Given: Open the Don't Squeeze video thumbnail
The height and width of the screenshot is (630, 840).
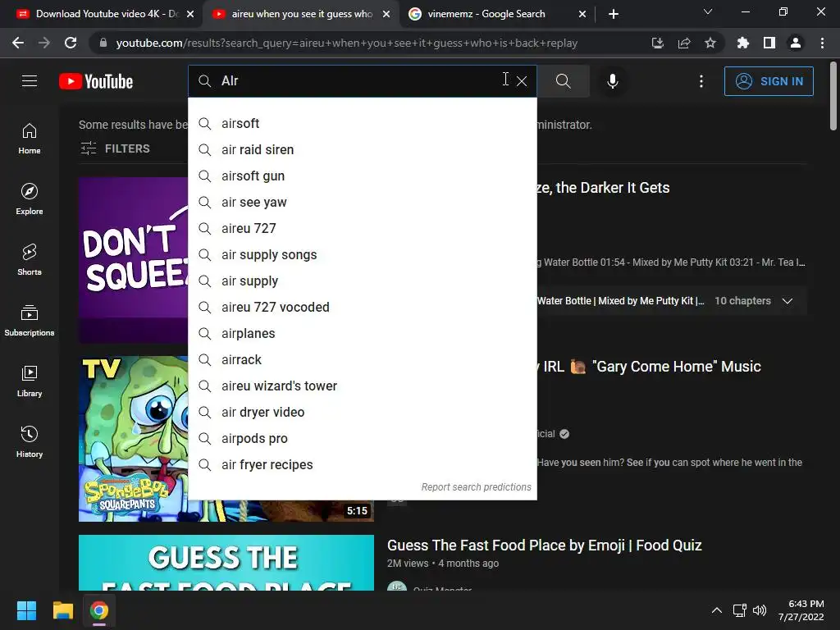Looking at the screenshot, I should 134,260.
